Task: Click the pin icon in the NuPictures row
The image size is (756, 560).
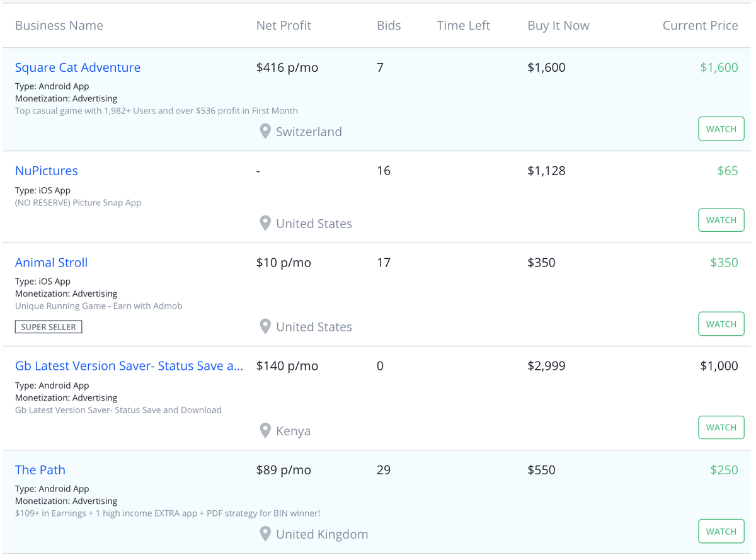Action: coord(265,224)
